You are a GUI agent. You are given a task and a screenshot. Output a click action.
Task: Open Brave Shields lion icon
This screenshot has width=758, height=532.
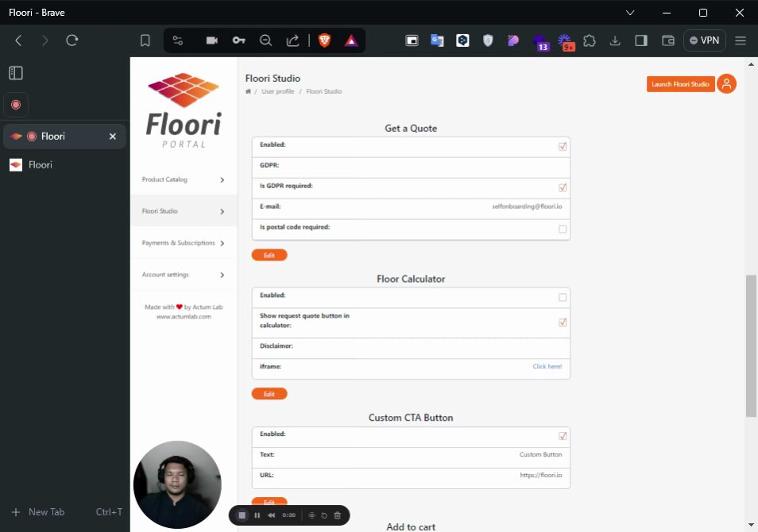[x=324, y=40]
